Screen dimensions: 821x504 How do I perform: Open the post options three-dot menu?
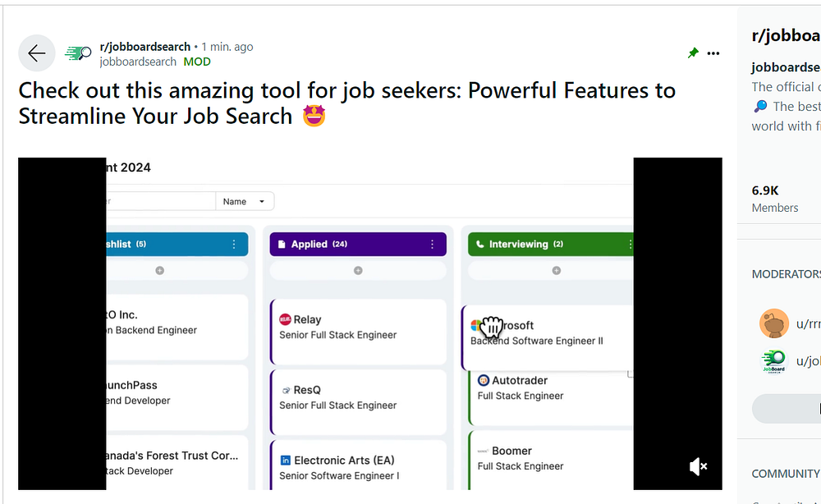[713, 53]
